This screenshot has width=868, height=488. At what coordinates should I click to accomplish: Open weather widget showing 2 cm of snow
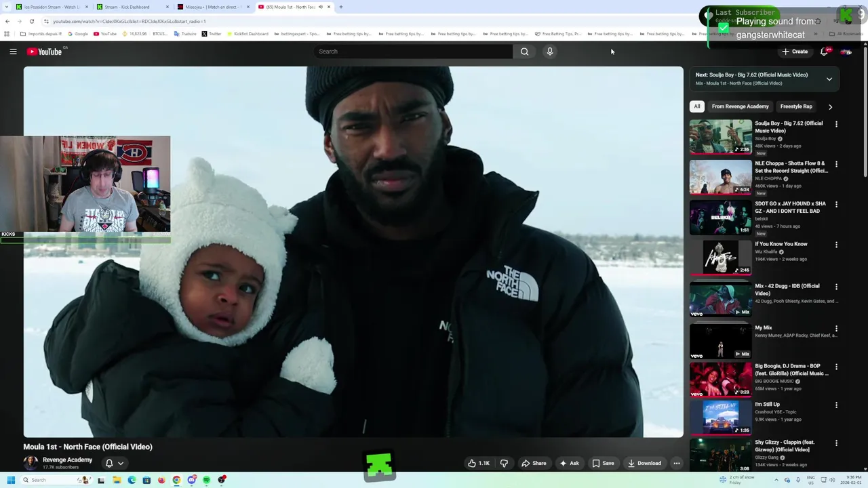tap(738, 480)
